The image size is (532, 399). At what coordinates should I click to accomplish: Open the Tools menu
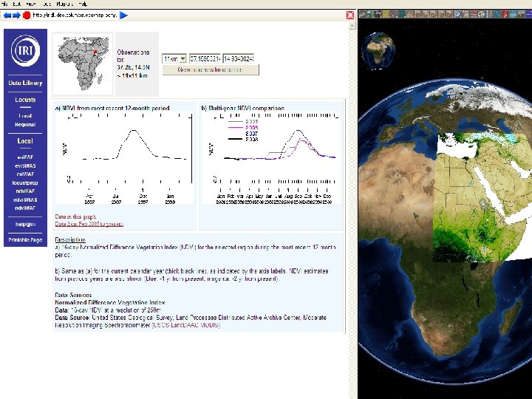click(x=47, y=4)
